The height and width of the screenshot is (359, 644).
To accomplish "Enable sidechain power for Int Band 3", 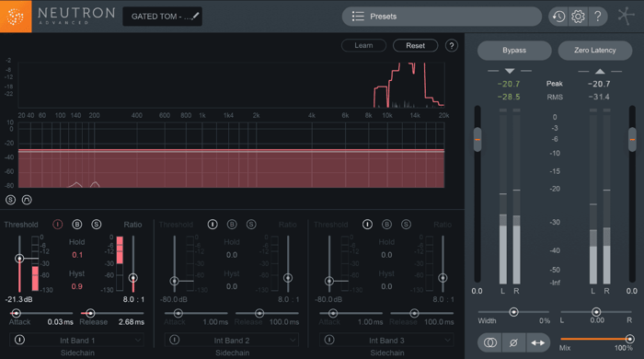I will 329,340.
